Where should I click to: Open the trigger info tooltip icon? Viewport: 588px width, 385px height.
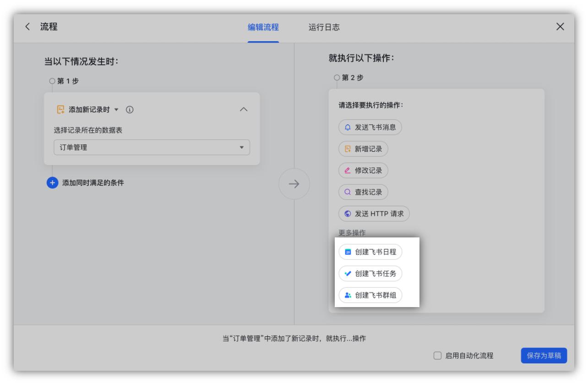[129, 109]
